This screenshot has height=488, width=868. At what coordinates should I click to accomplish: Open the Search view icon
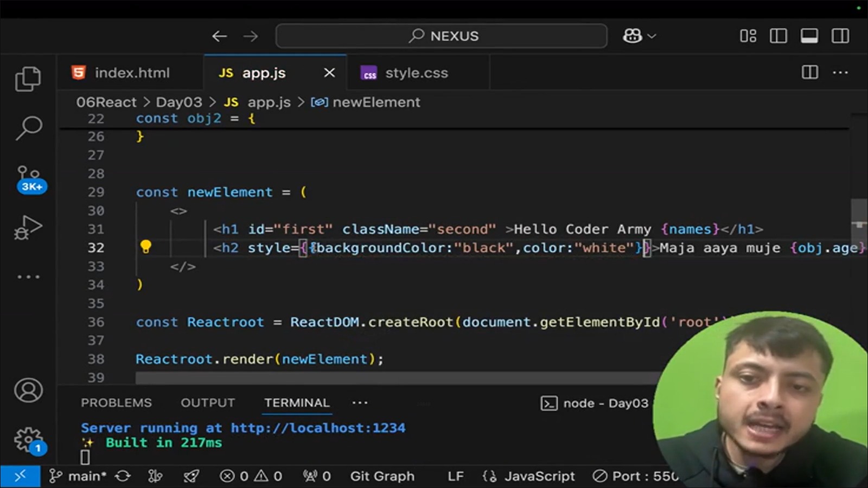[28, 129]
